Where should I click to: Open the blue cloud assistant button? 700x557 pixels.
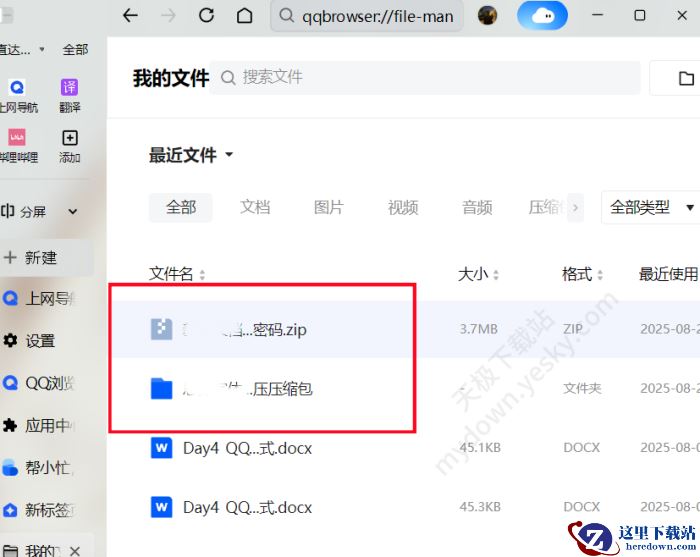point(542,16)
